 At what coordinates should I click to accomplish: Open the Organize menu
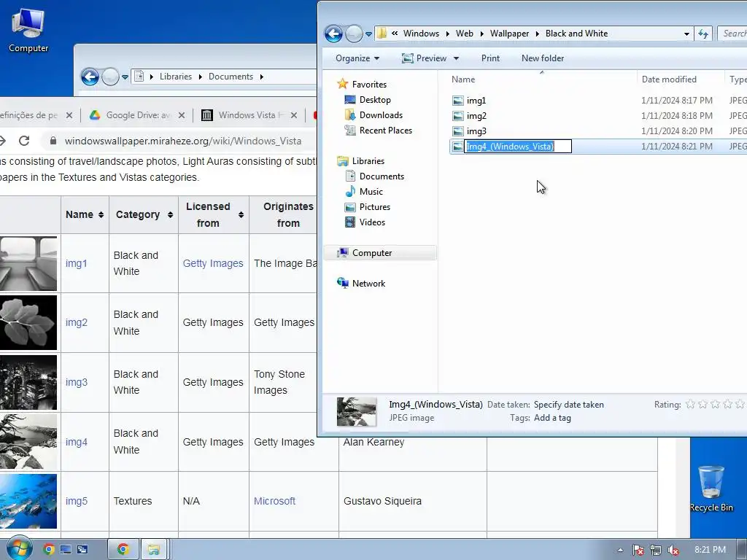click(357, 58)
